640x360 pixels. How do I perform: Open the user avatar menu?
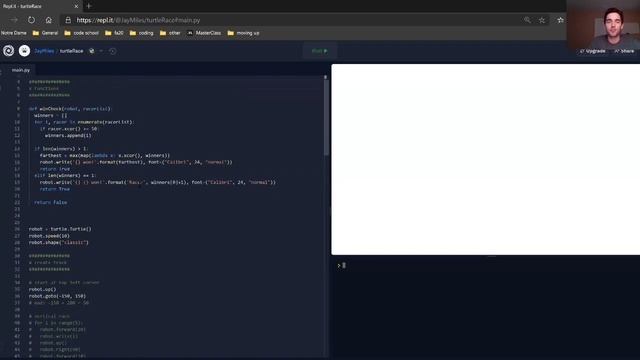tap(24, 51)
